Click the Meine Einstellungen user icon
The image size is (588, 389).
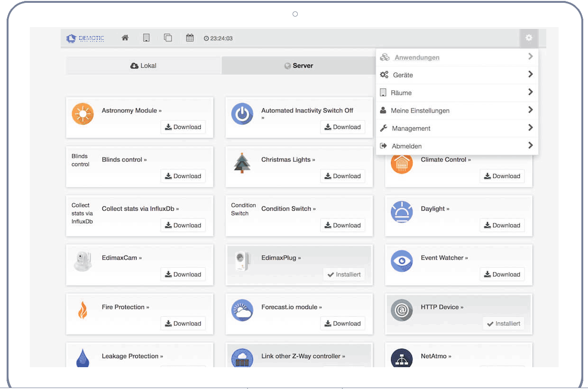pos(383,110)
